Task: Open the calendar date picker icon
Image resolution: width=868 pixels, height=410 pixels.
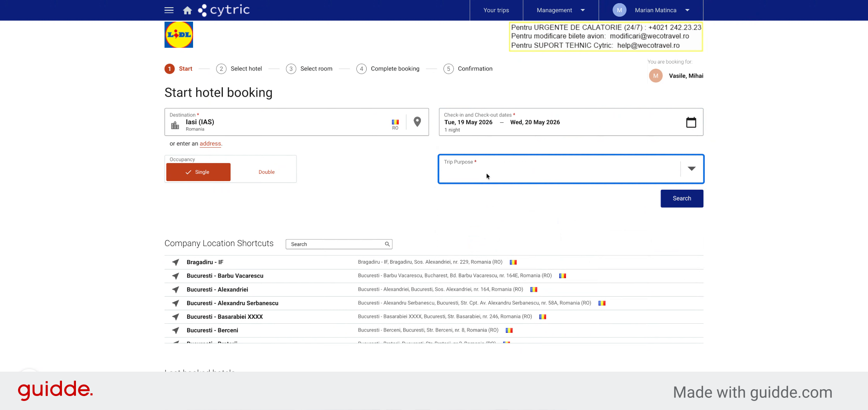Action: pyautogui.click(x=691, y=122)
